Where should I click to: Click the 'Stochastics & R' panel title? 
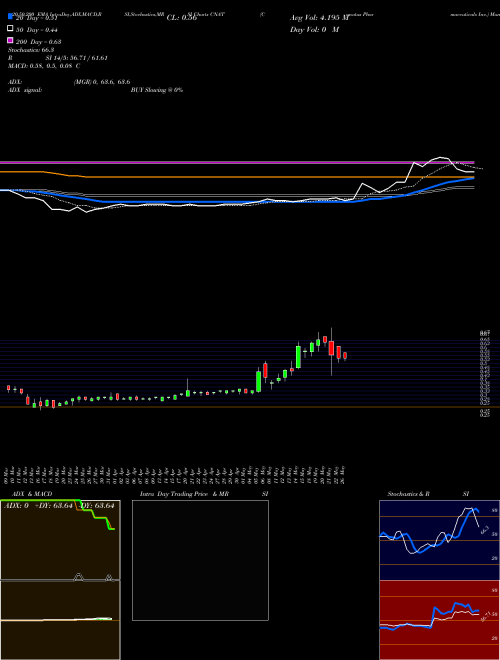(x=408, y=494)
